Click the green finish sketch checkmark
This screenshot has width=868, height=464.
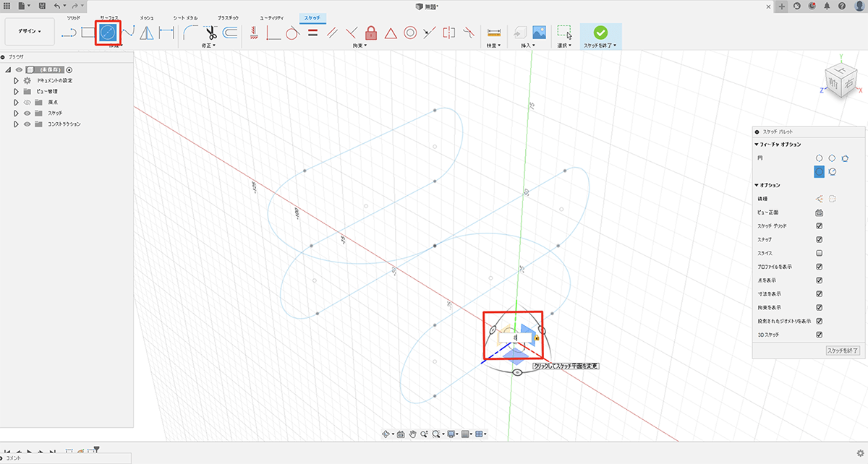click(600, 33)
